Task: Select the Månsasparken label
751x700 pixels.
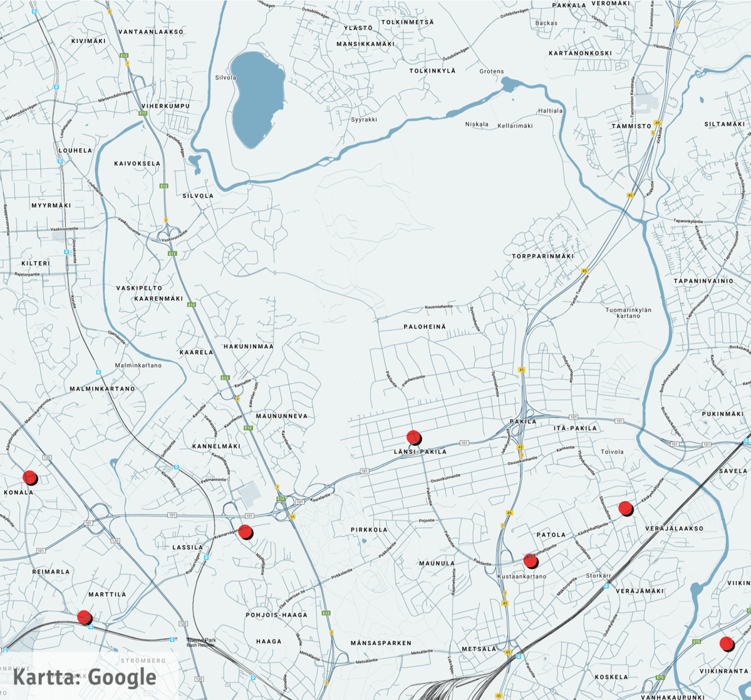Action: point(381,643)
